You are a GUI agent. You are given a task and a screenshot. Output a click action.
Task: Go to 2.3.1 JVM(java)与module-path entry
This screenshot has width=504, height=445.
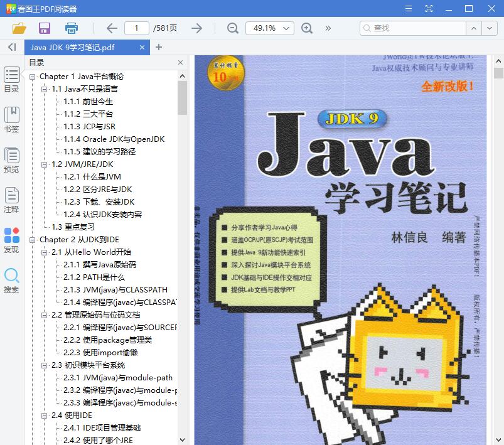tap(118, 377)
